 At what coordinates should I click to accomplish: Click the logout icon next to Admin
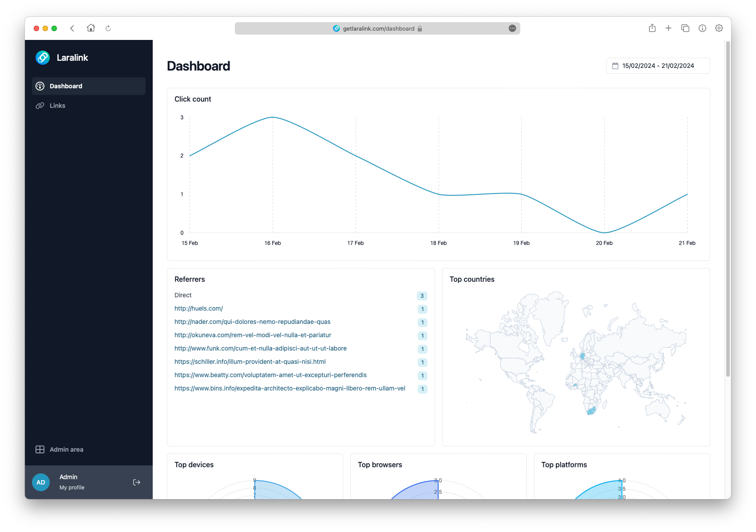(x=136, y=482)
